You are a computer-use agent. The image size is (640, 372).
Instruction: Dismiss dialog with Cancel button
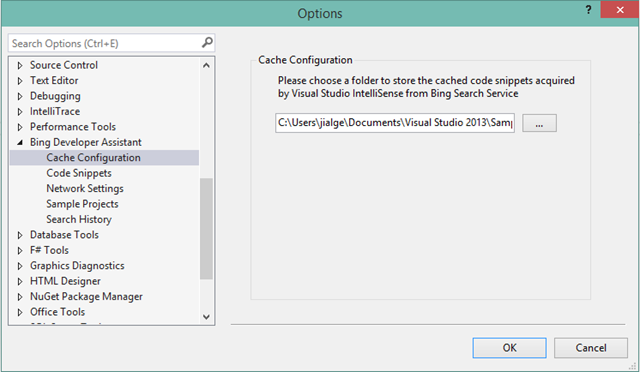pyautogui.click(x=591, y=348)
